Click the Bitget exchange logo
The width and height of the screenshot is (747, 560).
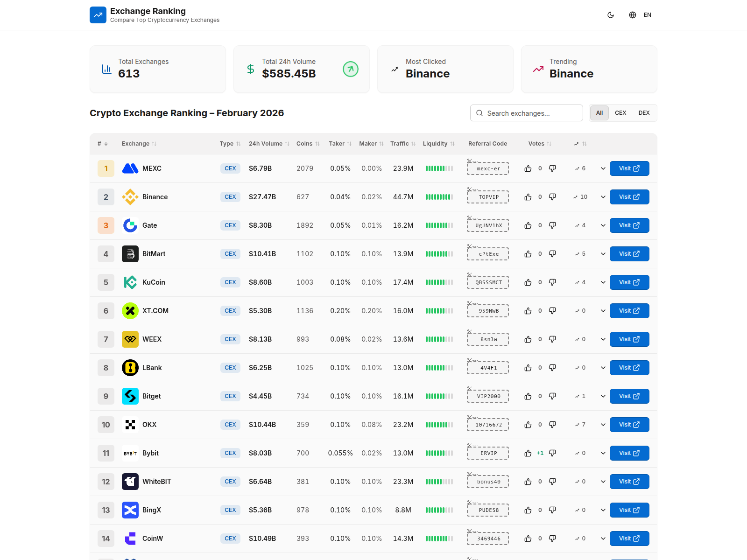point(130,396)
